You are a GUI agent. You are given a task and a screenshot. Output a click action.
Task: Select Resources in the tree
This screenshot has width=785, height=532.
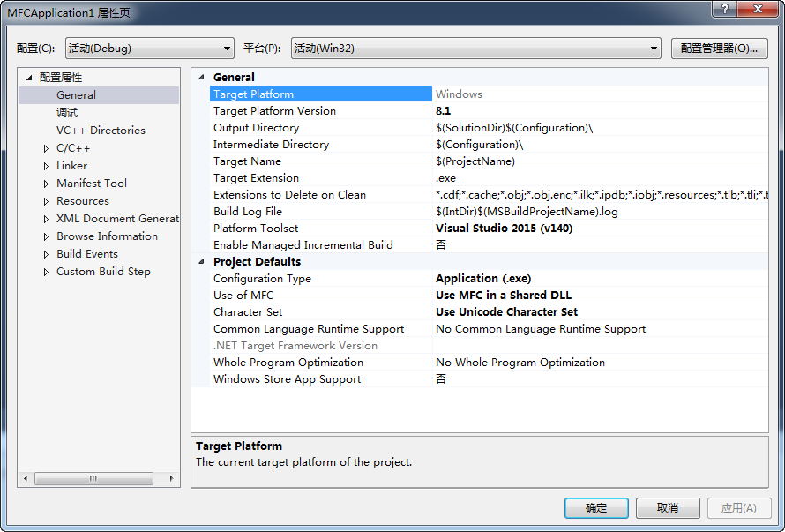[83, 200]
